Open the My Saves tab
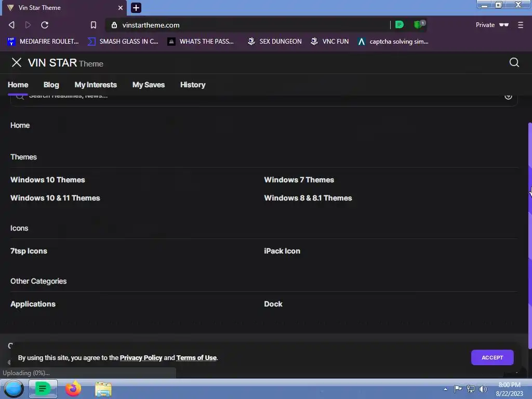 point(149,85)
